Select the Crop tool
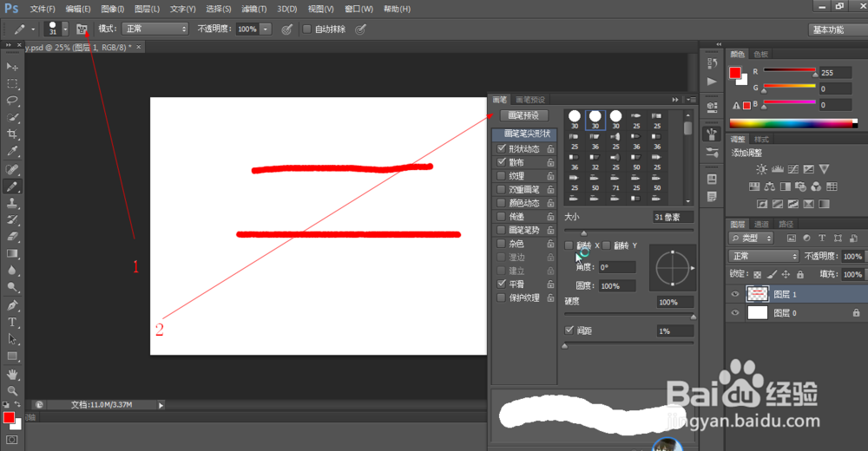868x451 pixels. click(12, 134)
